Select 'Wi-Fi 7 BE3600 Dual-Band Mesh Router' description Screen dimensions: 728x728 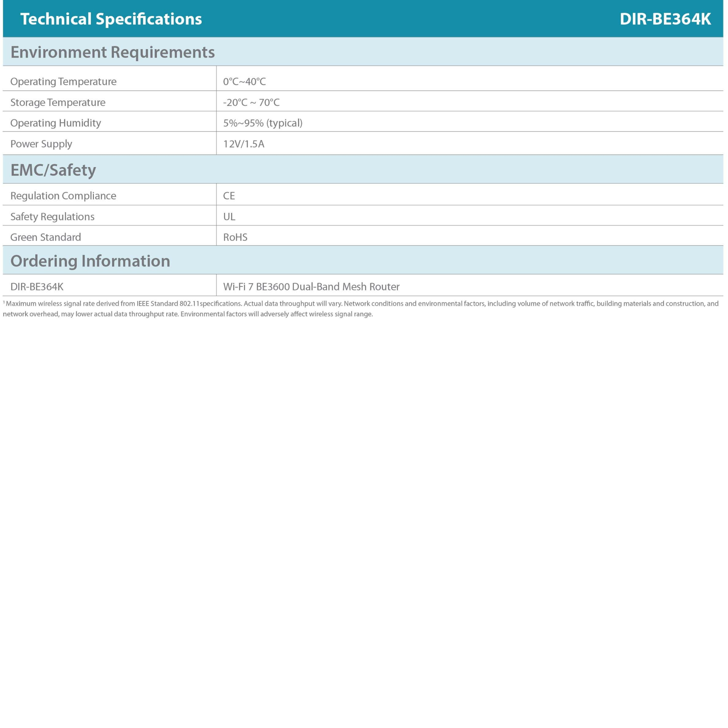(311, 287)
